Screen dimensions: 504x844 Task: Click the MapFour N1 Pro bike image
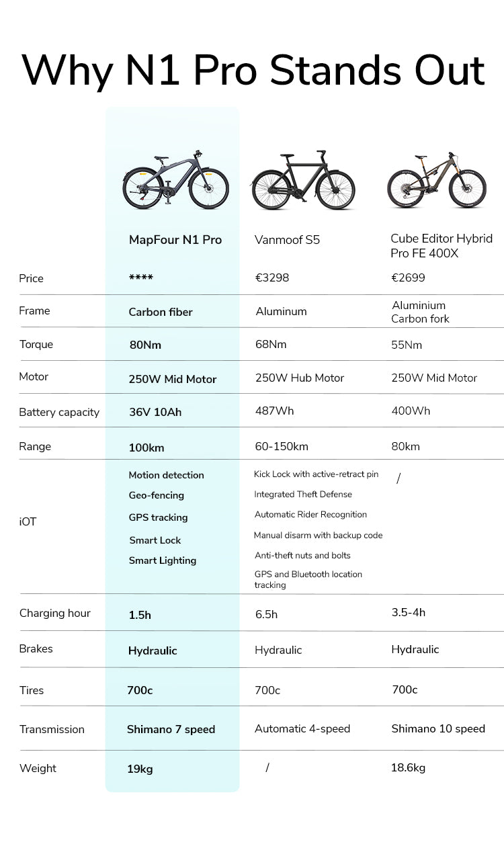[175, 180]
